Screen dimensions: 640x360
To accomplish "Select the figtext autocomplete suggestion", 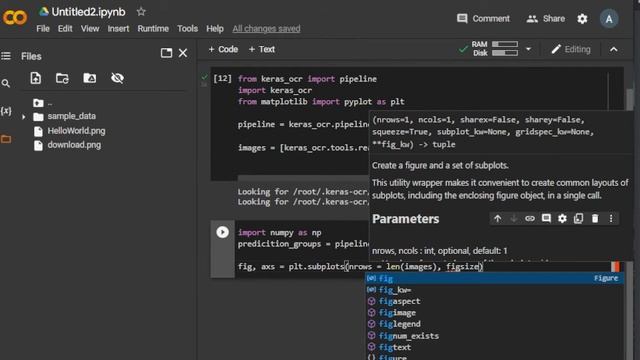I will [494, 347].
